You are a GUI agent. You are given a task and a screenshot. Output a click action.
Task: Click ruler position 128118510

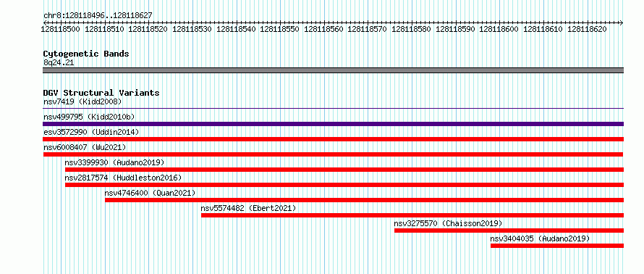pyautogui.click(x=105, y=29)
